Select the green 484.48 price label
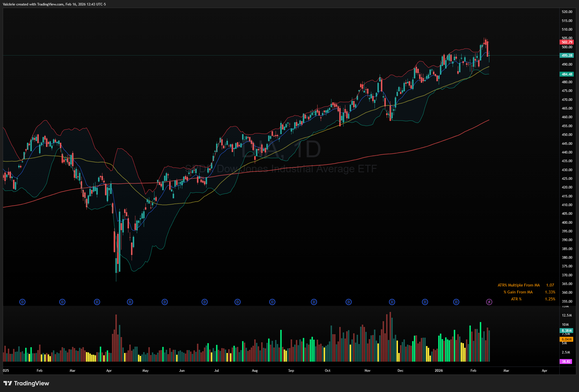579x392 pixels. click(x=567, y=74)
